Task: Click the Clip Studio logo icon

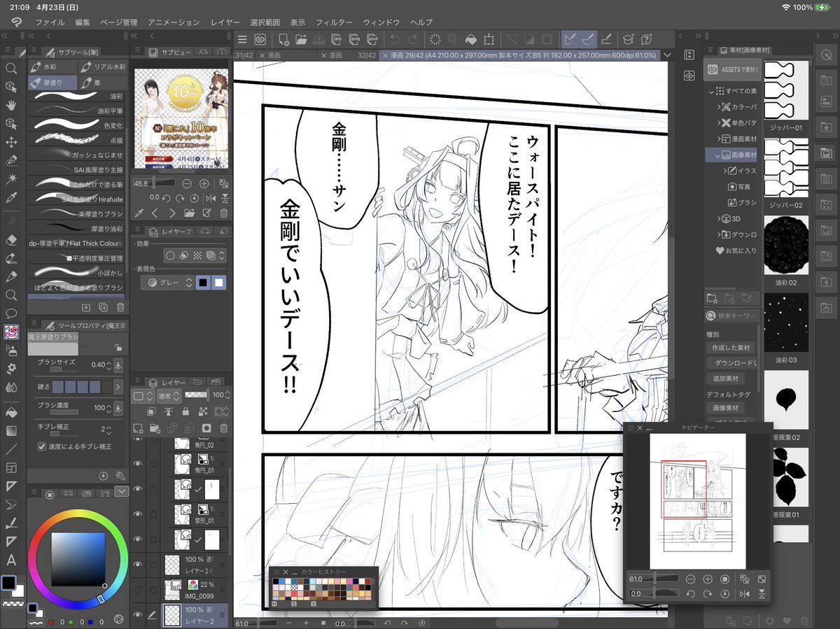Action: point(259,39)
